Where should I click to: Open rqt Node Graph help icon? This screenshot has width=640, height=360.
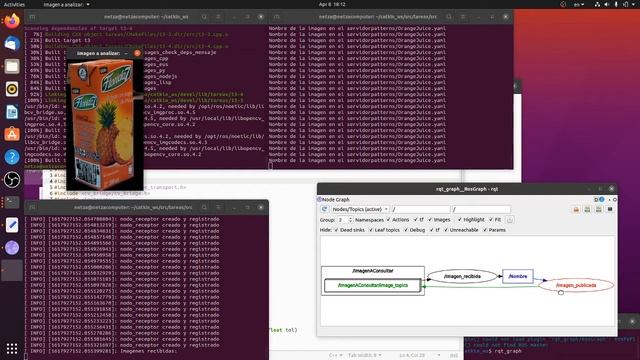tap(602, 200)
